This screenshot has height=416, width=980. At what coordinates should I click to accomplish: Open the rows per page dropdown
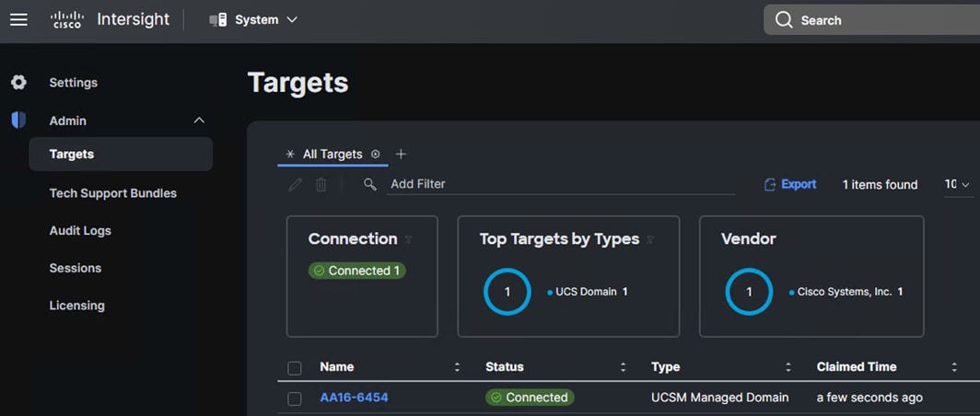(x=957, y=184)
